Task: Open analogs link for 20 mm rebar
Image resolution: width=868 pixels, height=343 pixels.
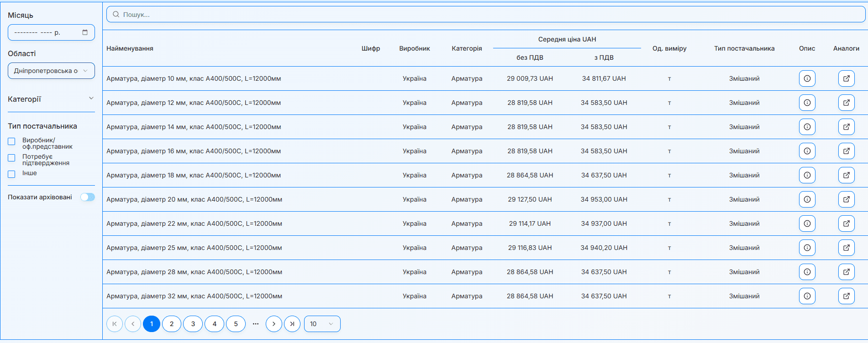Action: [x=846, y=199]
